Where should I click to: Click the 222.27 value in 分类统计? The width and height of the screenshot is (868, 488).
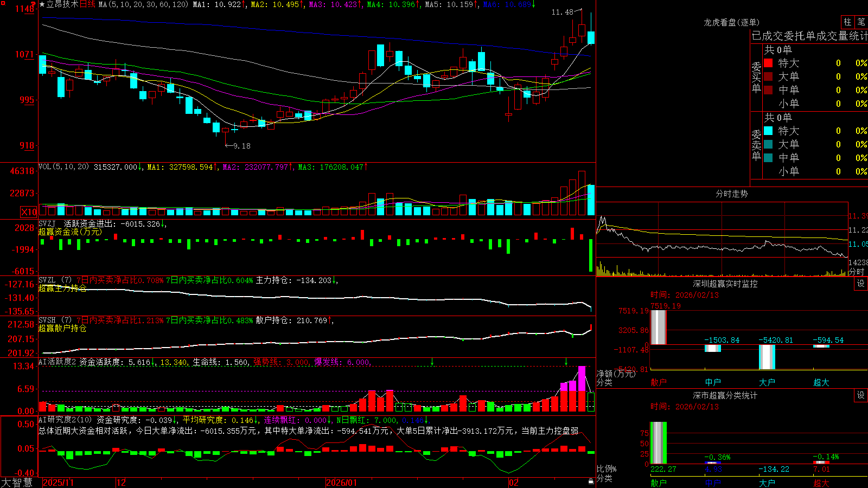[663, 469]
